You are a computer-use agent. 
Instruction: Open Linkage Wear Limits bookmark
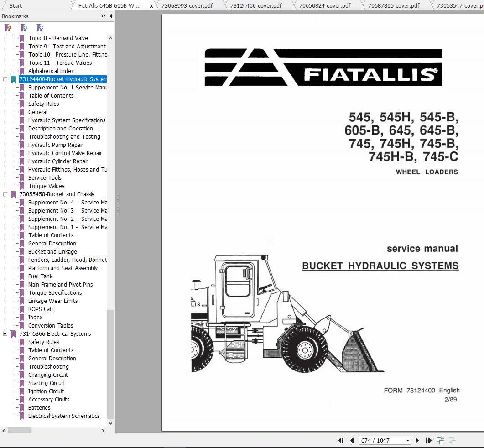click(x=53, y=301)
